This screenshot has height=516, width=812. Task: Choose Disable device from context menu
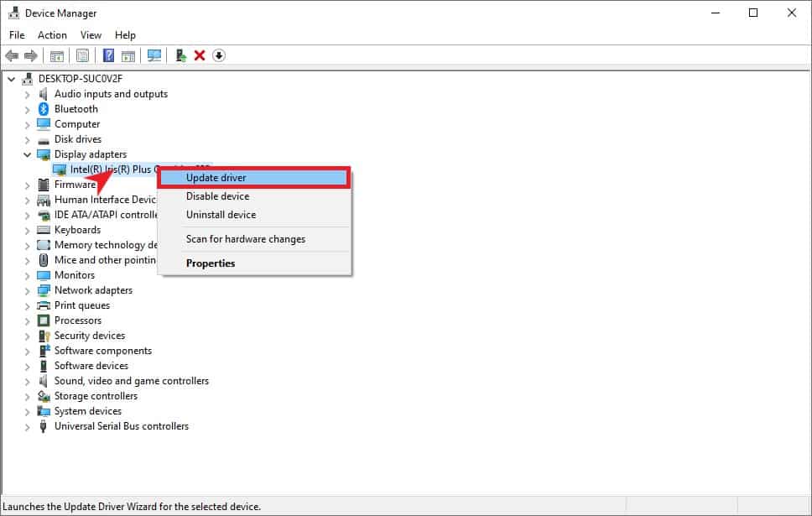click(253, 196)
